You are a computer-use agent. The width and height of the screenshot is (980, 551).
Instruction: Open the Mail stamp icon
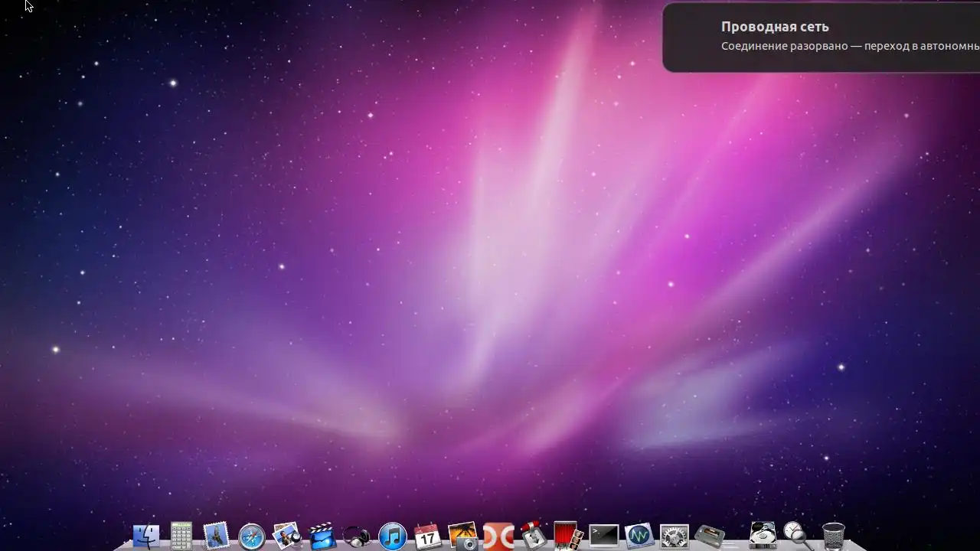click(x=217, y=536)
